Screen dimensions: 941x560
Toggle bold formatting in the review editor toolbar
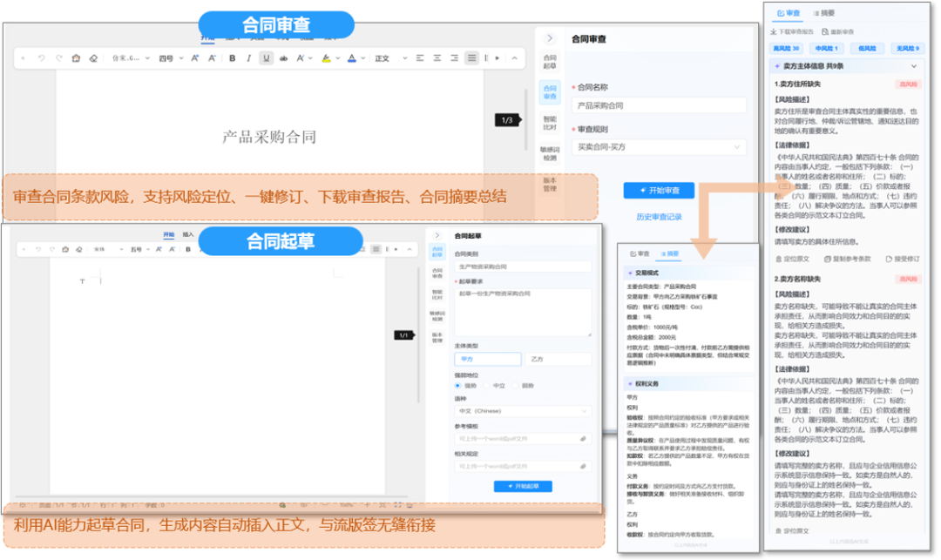pos(232,58)
